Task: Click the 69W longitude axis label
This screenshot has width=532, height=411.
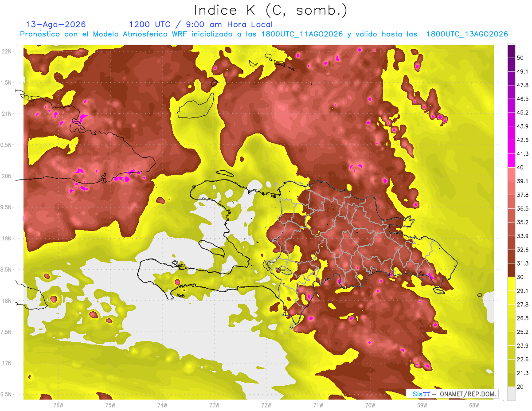Action: tap(422, 405)
